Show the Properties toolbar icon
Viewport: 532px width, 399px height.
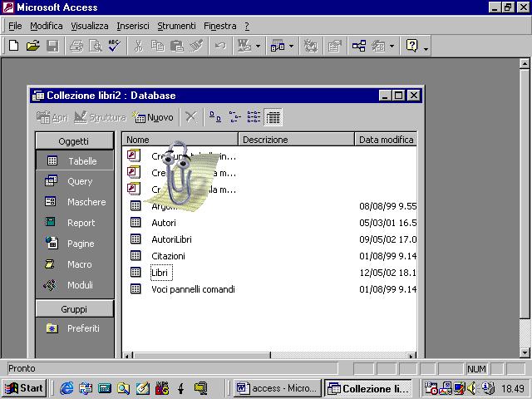(334, 46)
